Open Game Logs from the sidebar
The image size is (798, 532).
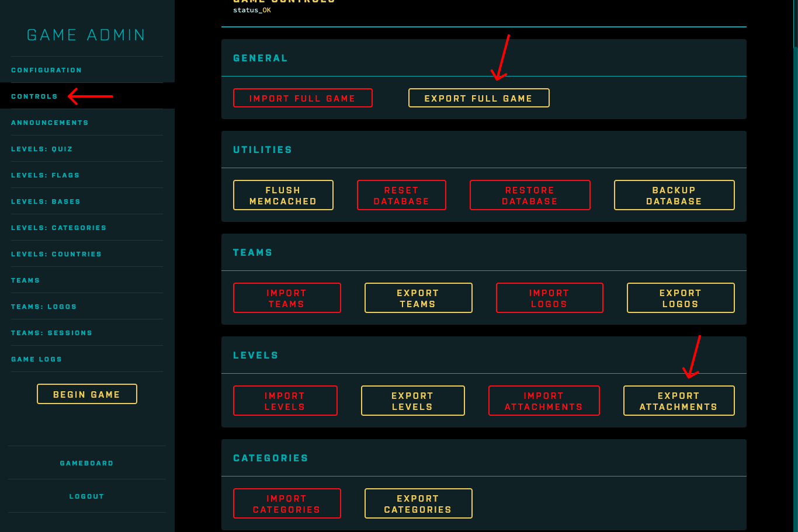coord(36,359)
